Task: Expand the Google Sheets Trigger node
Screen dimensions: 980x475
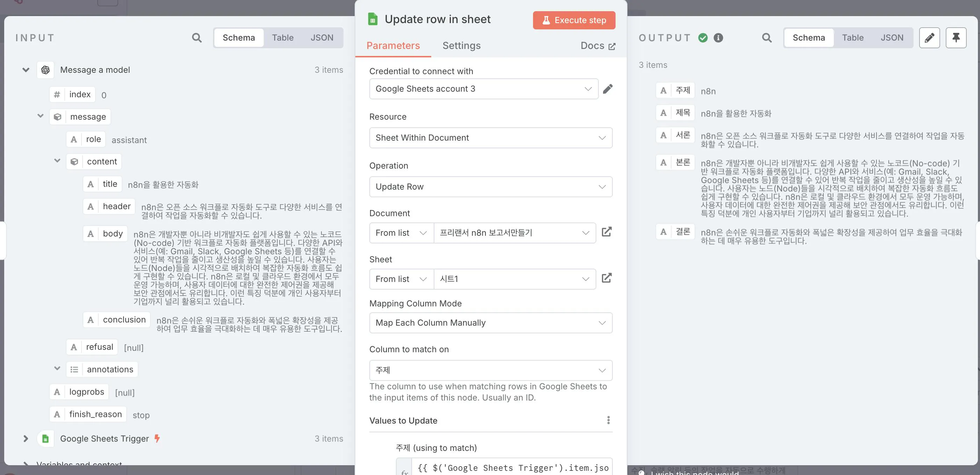Action: (x=26, y=439)
